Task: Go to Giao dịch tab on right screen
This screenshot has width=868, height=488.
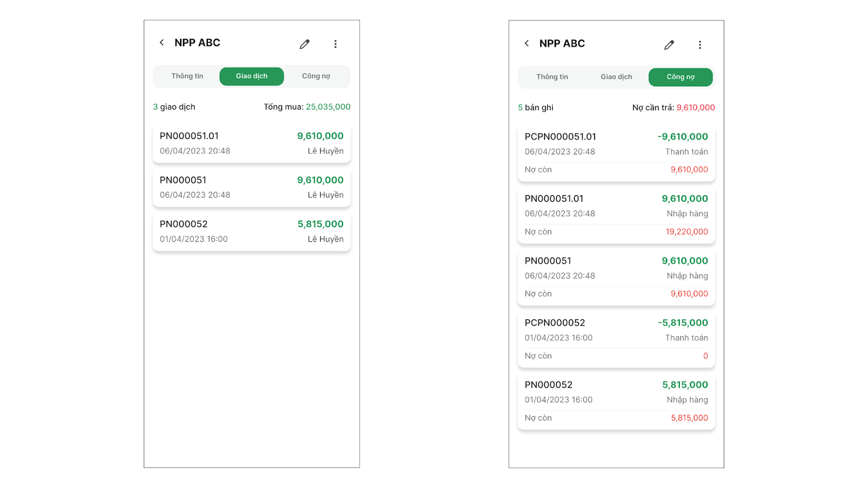Action: pos(616,77)
